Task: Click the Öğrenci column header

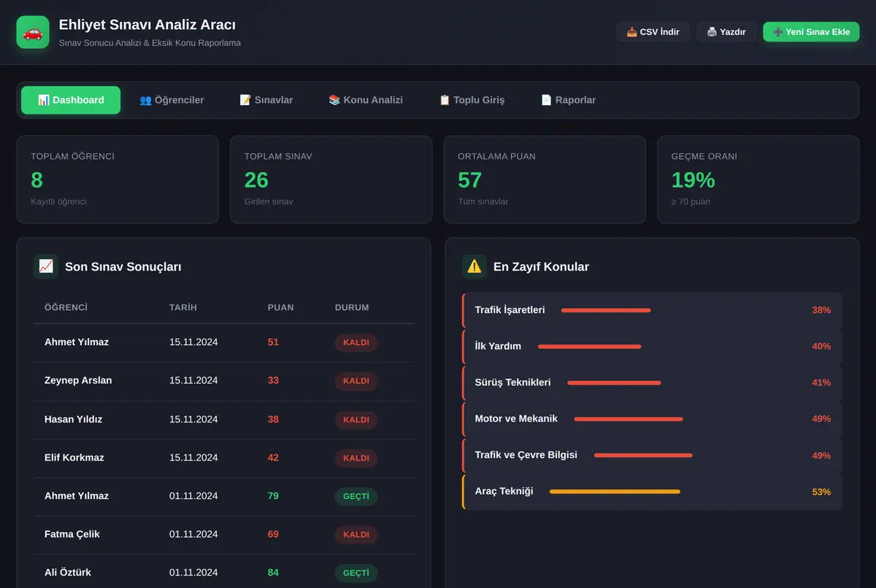Action: pos(66,308)
